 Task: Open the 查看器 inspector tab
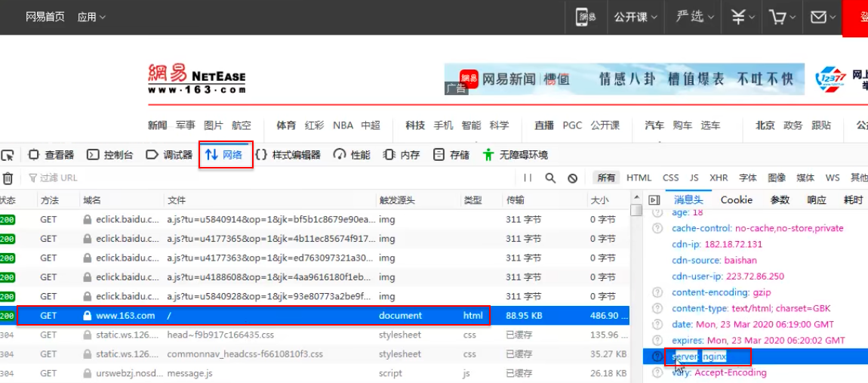51,155
